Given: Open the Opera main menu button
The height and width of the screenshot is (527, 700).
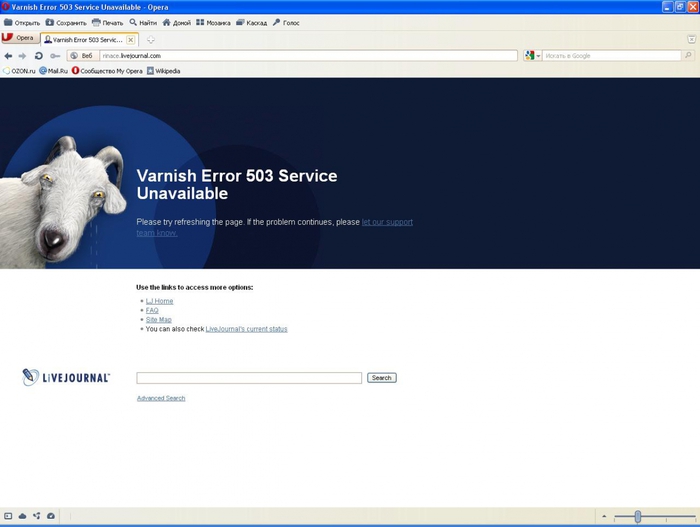Looking at the screenshot, I should coord(19,38).
